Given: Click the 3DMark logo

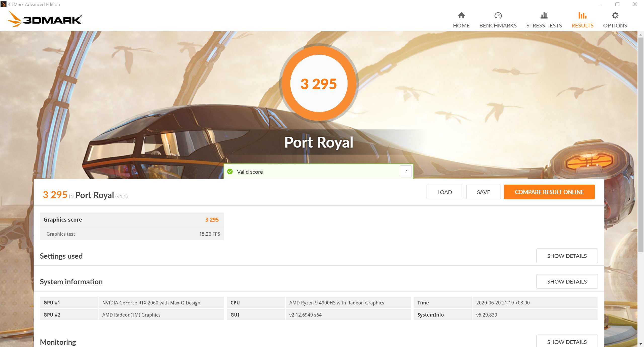Looking at the screenshot, I should coord(44,19).
